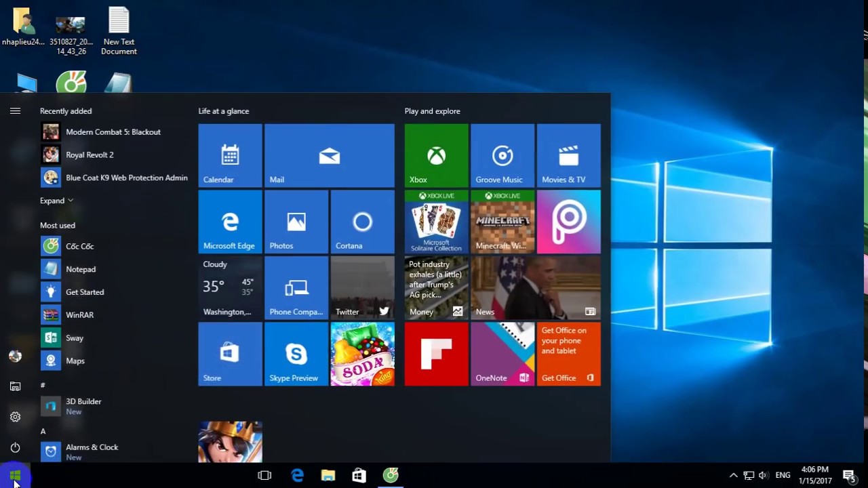Open Store from the taskbar
868x488 pixels.
pos(359,476)
